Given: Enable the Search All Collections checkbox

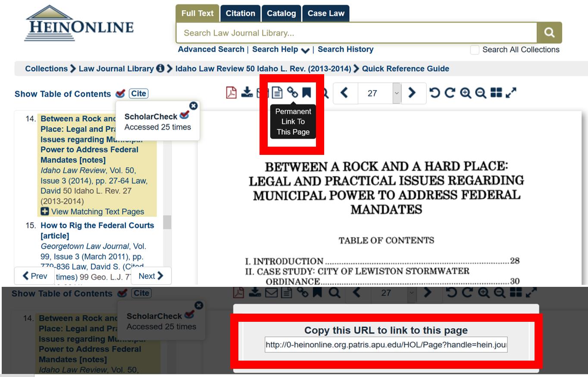Looking at the screenshot, I should 475,50.
